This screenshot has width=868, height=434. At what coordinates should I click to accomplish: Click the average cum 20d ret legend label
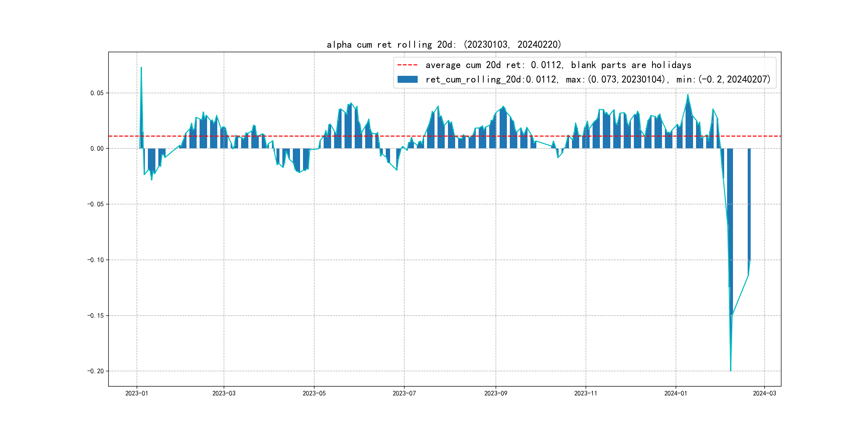click(558, 65)
